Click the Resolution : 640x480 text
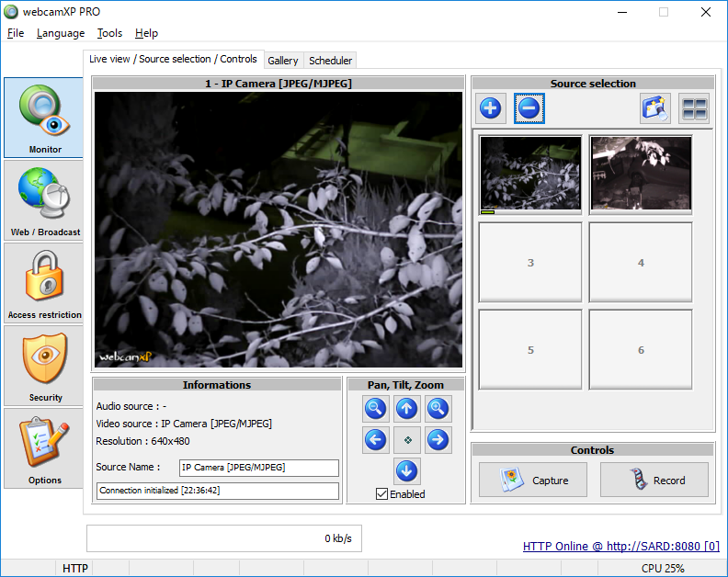Screen dimensions: 728x577 pos(143,441)
